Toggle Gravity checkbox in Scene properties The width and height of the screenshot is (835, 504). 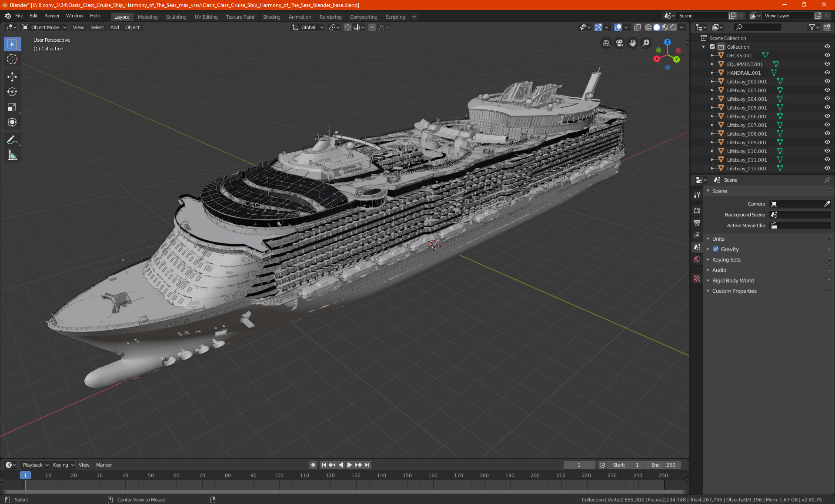[x=716, y=249]
